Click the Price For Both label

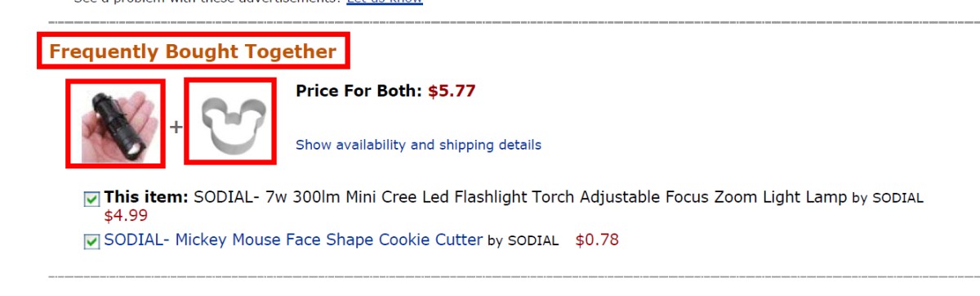359,90
